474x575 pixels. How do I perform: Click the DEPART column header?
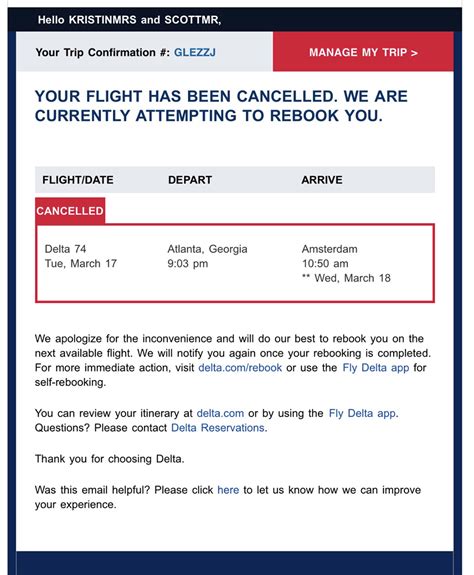(x=190, y=180)
